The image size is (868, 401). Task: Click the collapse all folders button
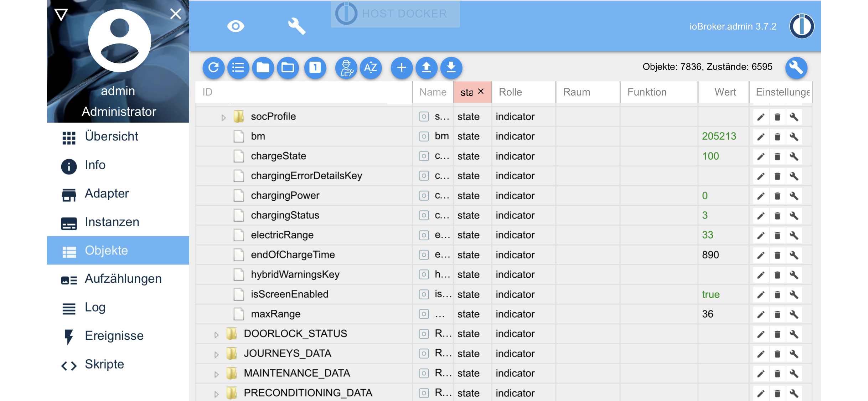pyautogui.click(x=263, y=67)
